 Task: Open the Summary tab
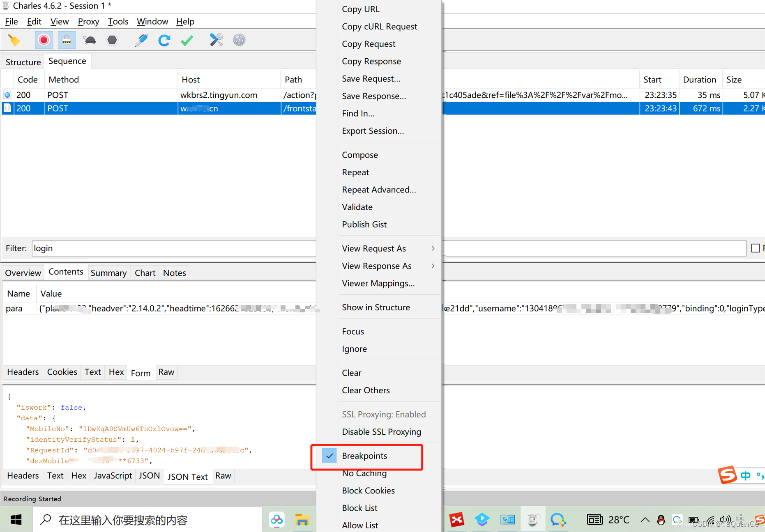pyautogui.click(x=108, y=273)
